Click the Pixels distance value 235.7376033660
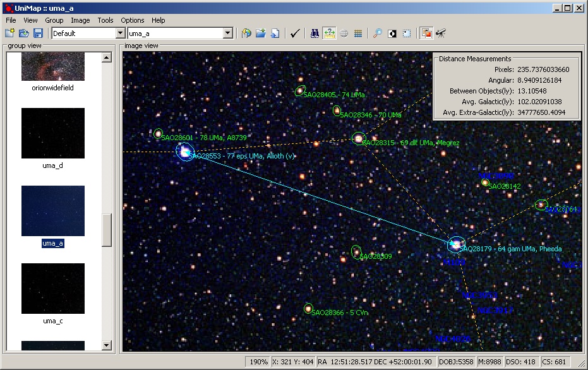Image resolution: width=588 pixels, height=370 pixels. coord(543,69)
